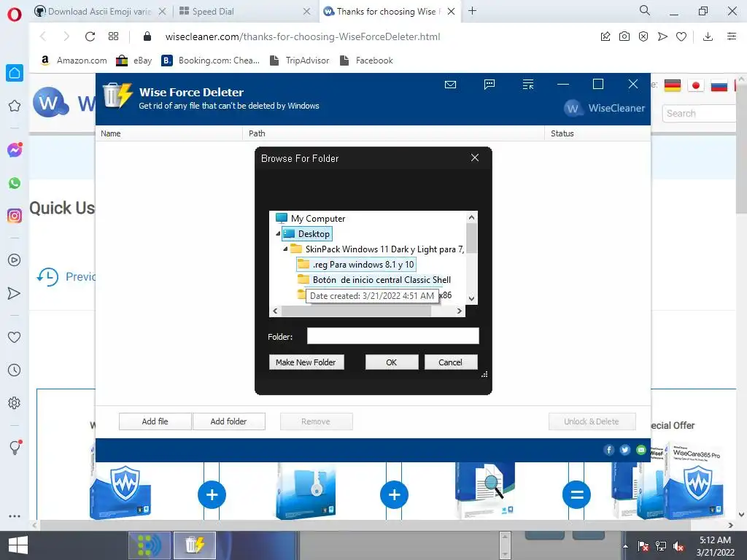Sort by the Path column header

click(393, 133)
